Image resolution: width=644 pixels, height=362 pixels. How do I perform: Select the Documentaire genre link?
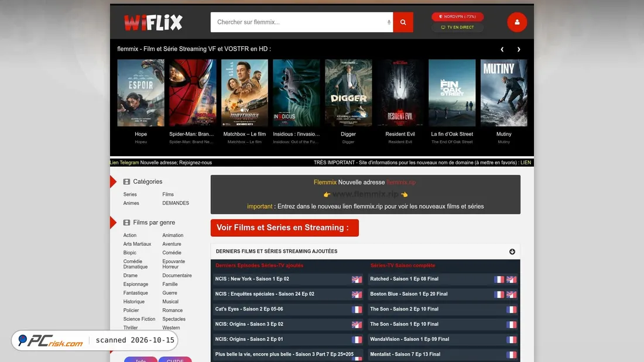coord(177,275)
